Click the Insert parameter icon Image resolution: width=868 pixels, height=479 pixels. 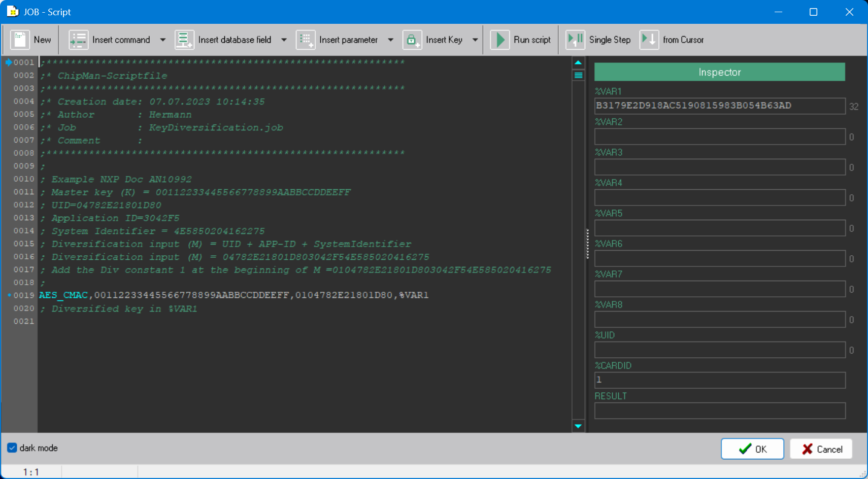point(306,40)
